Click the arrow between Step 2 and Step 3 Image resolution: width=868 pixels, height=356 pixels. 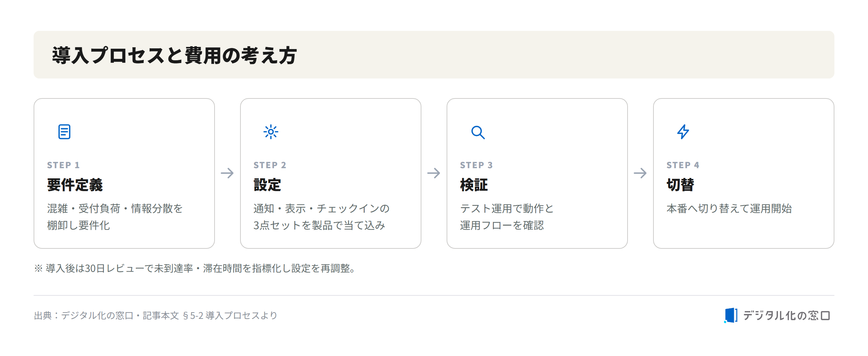click(x=434, y=173)
